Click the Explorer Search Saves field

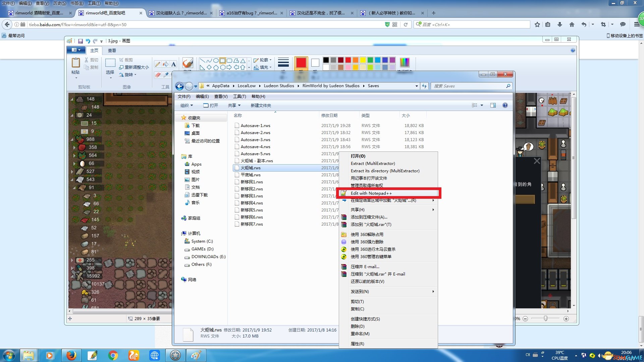pos(472,86)
